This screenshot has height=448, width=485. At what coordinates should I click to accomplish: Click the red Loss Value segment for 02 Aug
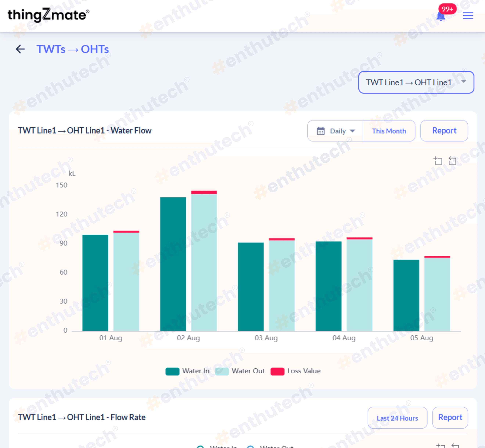point(204,192)
